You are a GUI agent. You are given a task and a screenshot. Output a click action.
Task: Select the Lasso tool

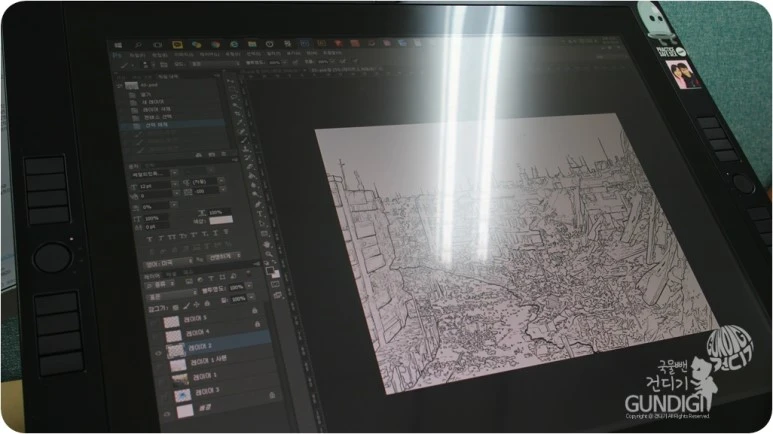point(234,97)
